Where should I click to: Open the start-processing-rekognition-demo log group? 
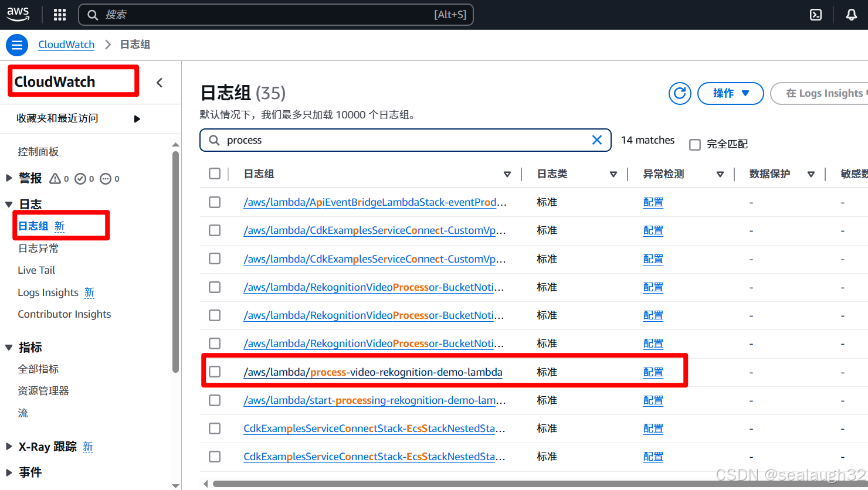pos(374,400)
